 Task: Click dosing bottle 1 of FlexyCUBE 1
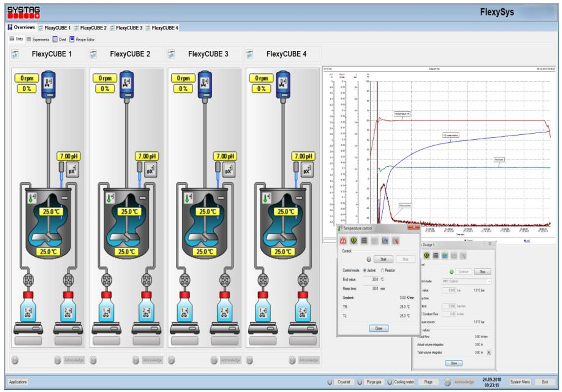click(28, 306)
